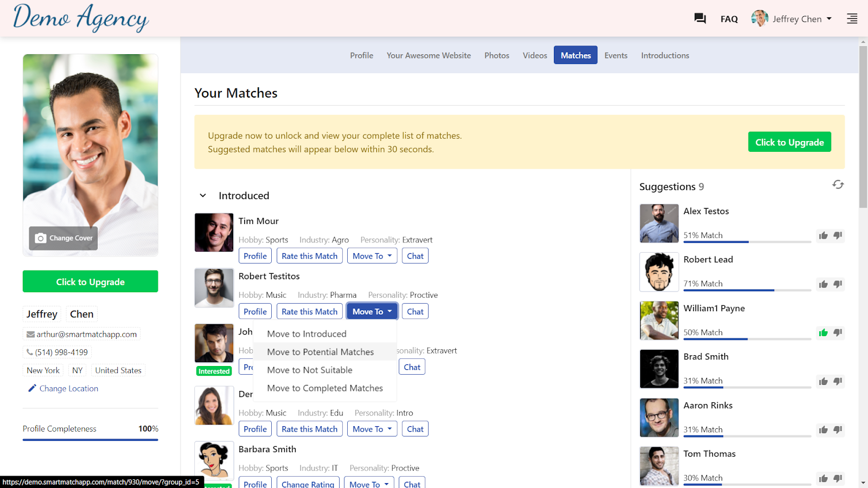Open the Move To dropdown for Tim Mour
The width and height of the screenshot is (868, 488).
click(372, 255)
